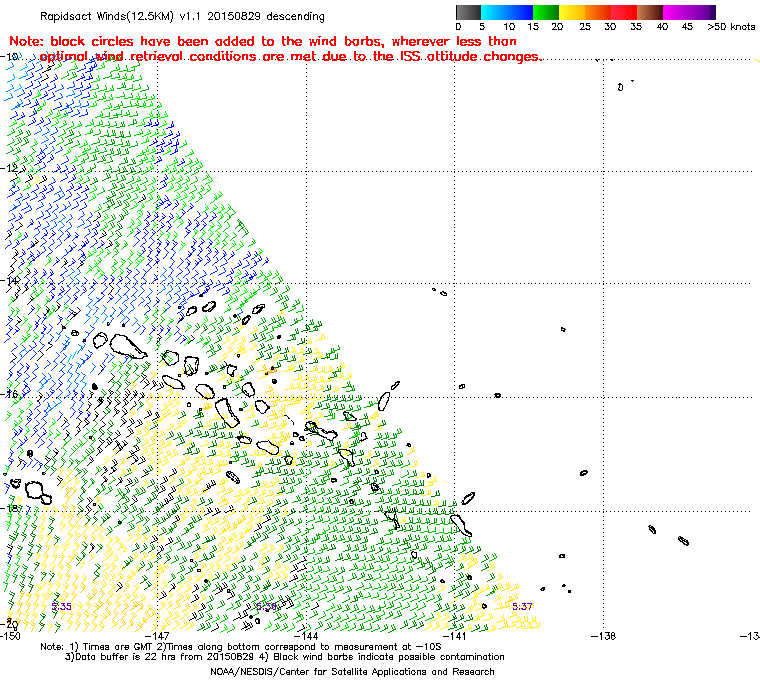
Task: Click the brown 35-40 knots legend segment
Action: 650,12
